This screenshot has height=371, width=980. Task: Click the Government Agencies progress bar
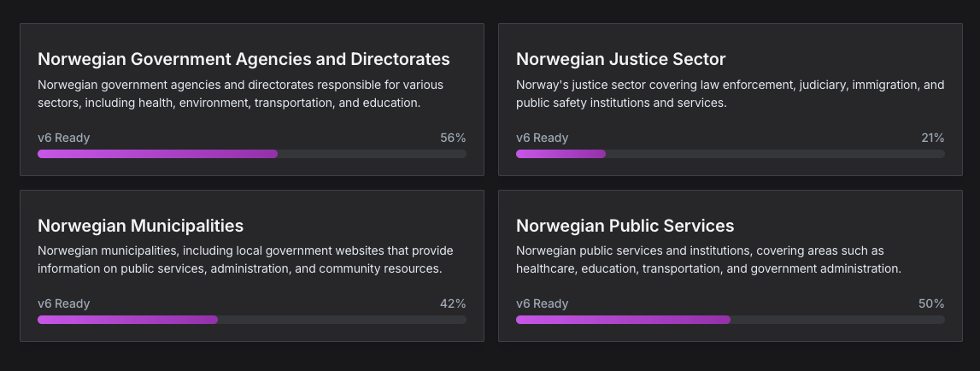tap(252, 154)
